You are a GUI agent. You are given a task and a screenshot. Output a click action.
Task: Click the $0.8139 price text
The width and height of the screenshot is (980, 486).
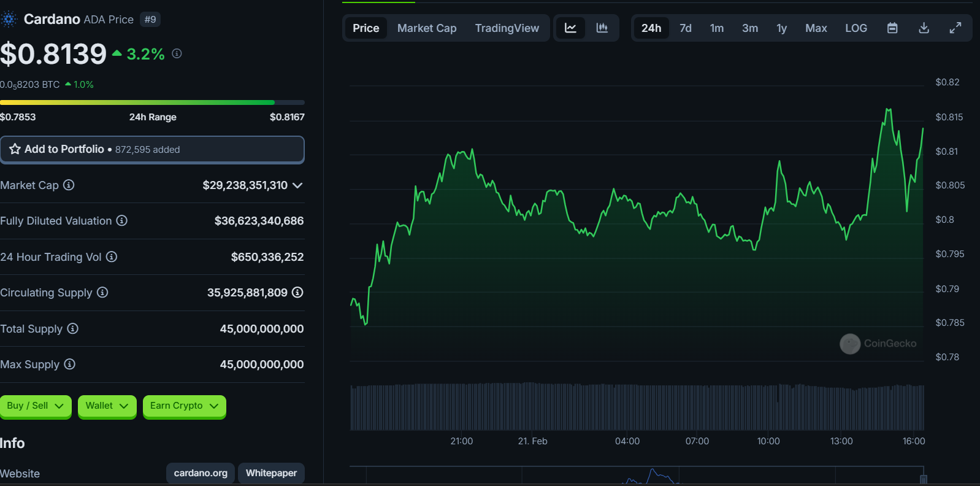point(53,54)
